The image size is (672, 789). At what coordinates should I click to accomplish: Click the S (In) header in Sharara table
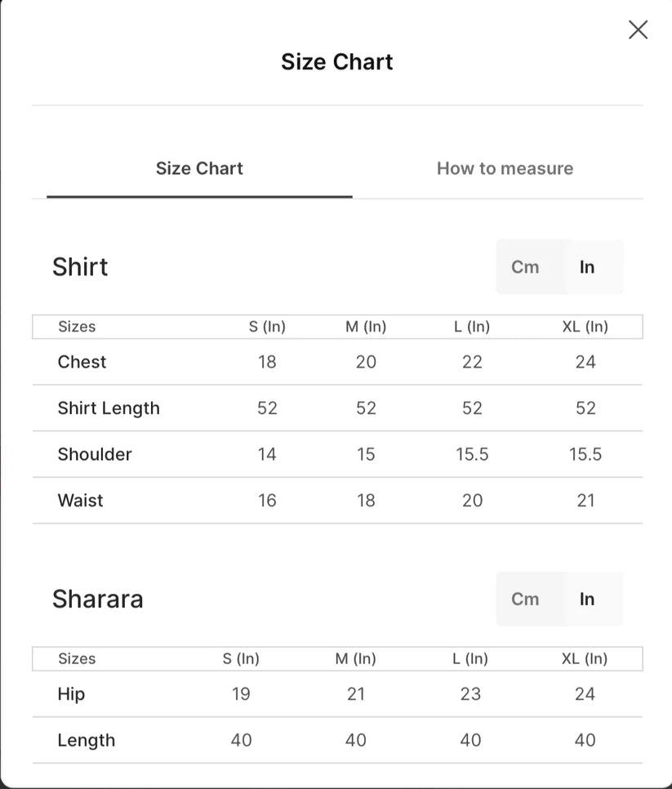tap(241, 658)
